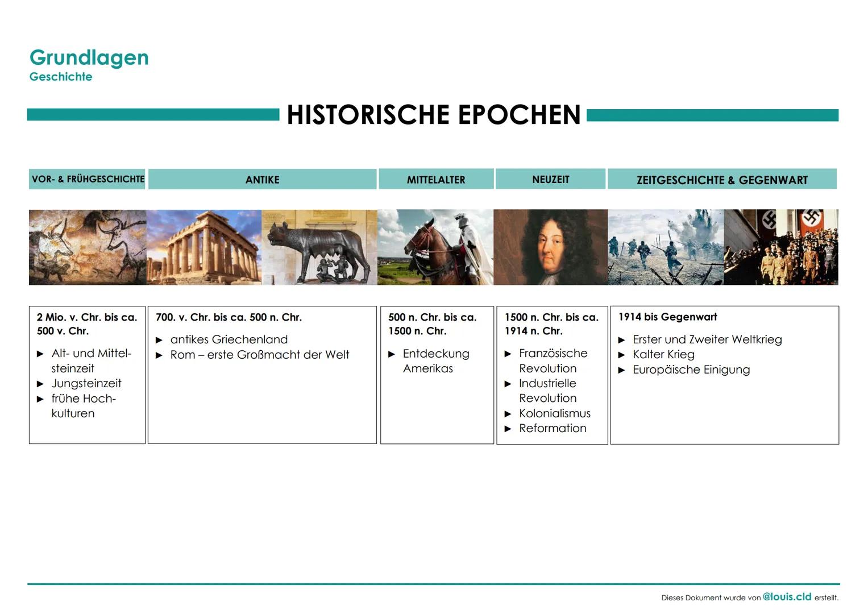Click the Grundlagen heading
The width and height of the screenshot is (868, 614).
(x=89, y=57)
